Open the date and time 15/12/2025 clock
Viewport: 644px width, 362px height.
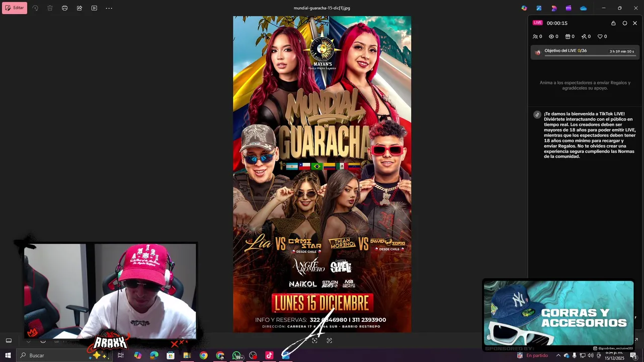(x=614, y=355)
